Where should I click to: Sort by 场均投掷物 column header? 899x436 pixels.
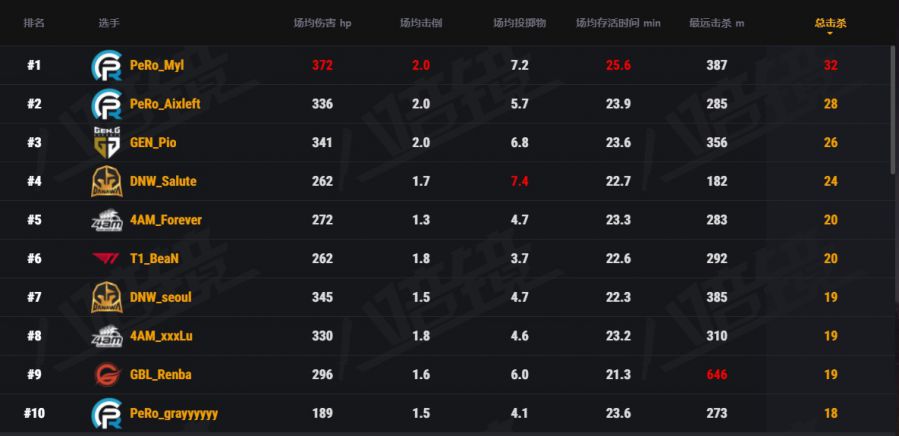coord(519,24)
